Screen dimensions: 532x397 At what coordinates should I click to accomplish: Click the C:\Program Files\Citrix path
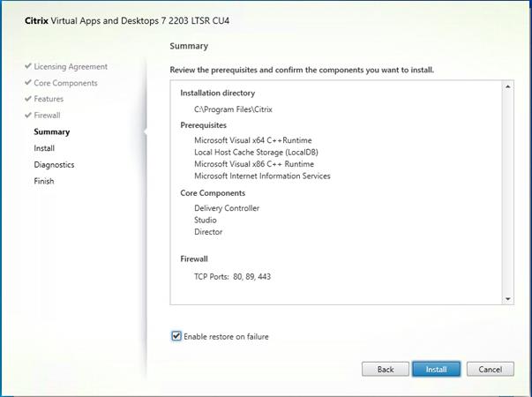[233, 109]
